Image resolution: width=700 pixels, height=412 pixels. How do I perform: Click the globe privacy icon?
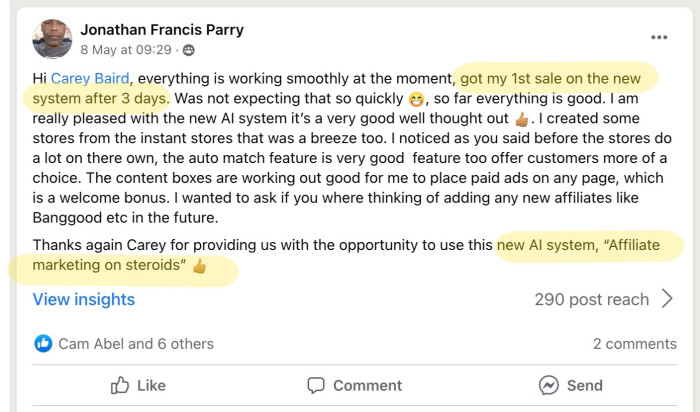189,49
